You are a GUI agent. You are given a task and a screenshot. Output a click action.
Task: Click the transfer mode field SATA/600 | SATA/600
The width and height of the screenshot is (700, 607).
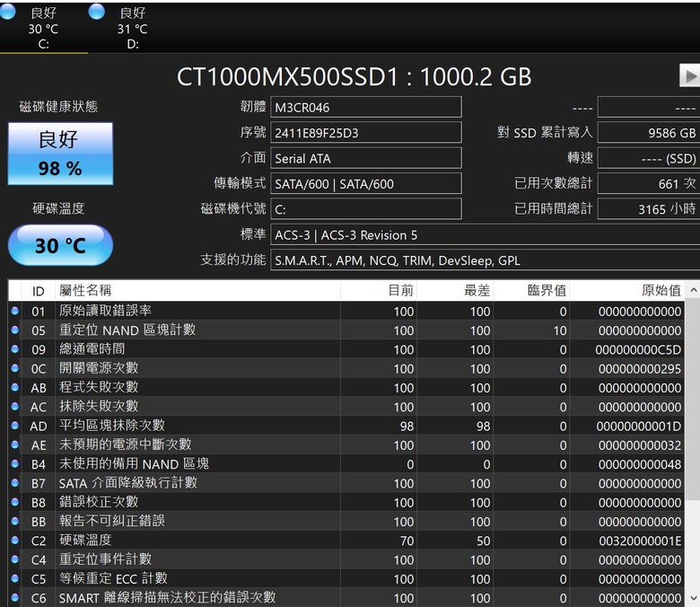(x=366, y=184)
